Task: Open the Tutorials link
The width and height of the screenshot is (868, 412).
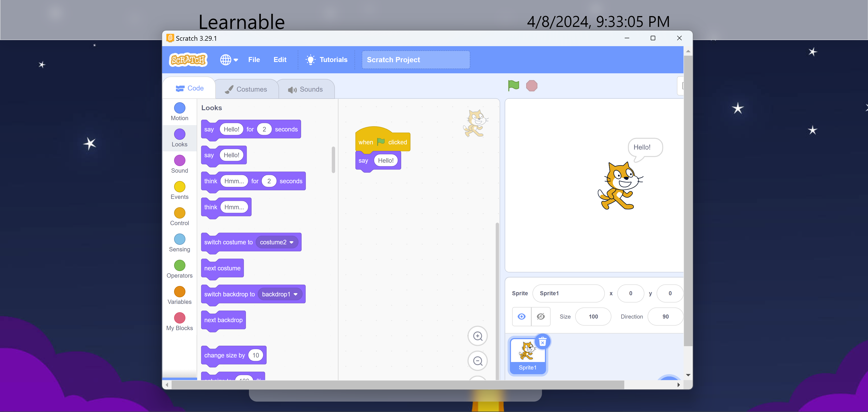Action: point(326,60)
